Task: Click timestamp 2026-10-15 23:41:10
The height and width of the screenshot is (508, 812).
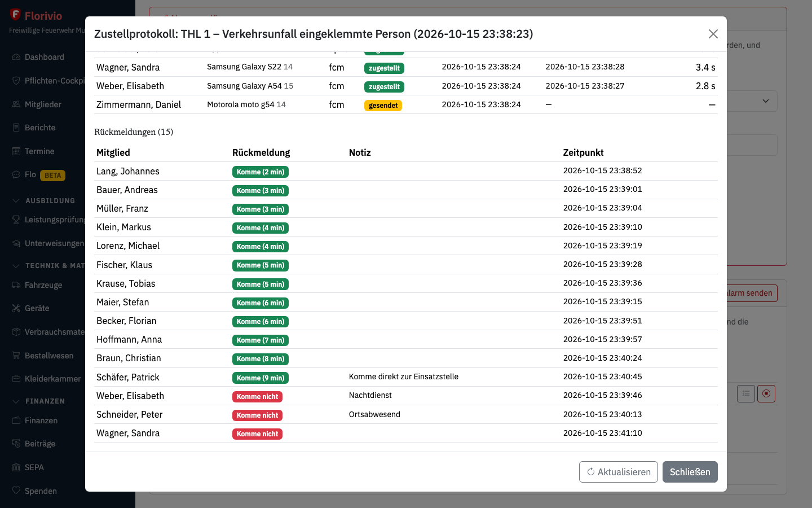Action: click(x=603, y=433)
